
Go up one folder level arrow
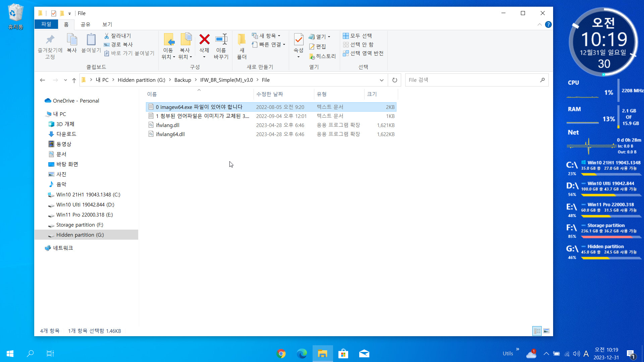click(x=74, y=80)
